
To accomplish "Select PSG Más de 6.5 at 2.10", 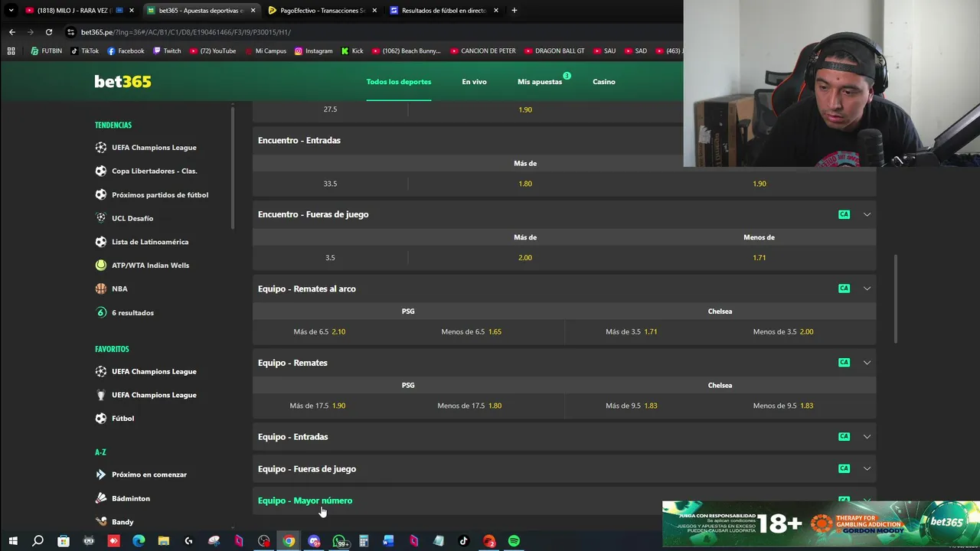I will click(319, 332).
